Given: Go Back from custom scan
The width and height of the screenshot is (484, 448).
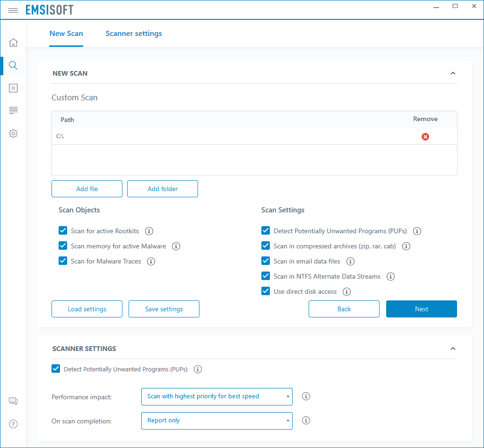Looking at the screenshot, I should pos(344,309).
